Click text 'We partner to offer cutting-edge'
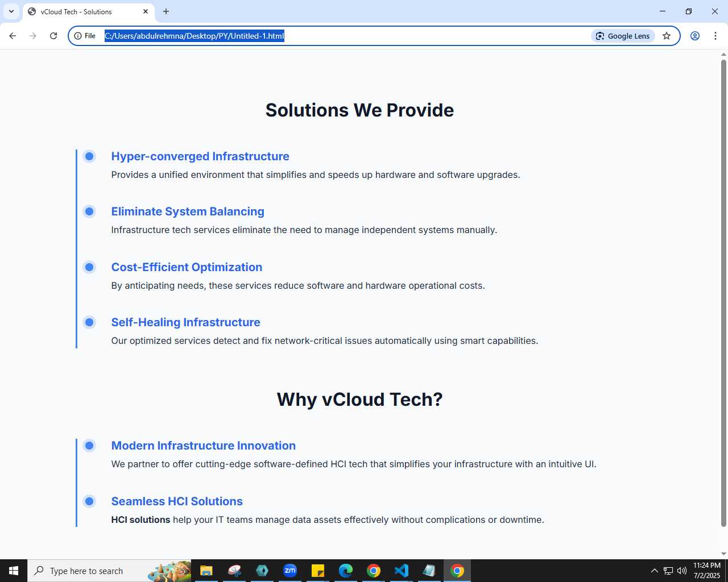This screenshot has height=582, width=728. tap(181, 464)
